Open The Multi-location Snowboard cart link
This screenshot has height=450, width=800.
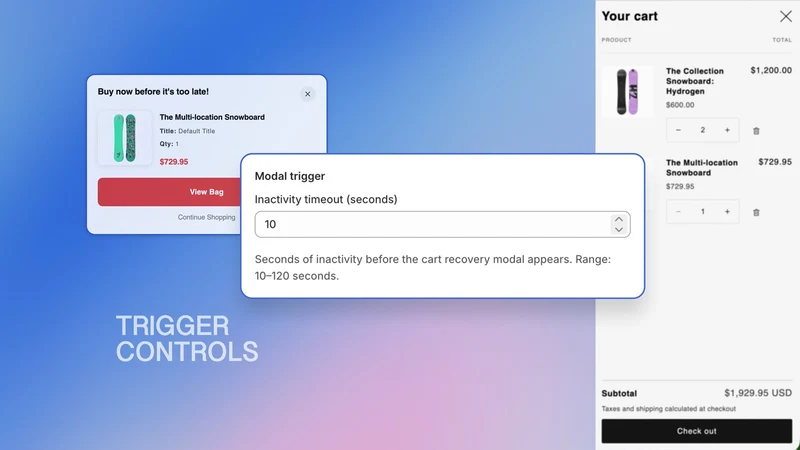coord(702,167)
